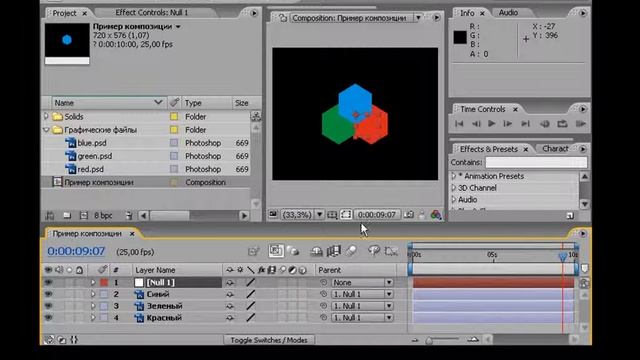Select the Пример композиции timeline tab
Viewport: 640px width, 360px height.
pos(87,233)
